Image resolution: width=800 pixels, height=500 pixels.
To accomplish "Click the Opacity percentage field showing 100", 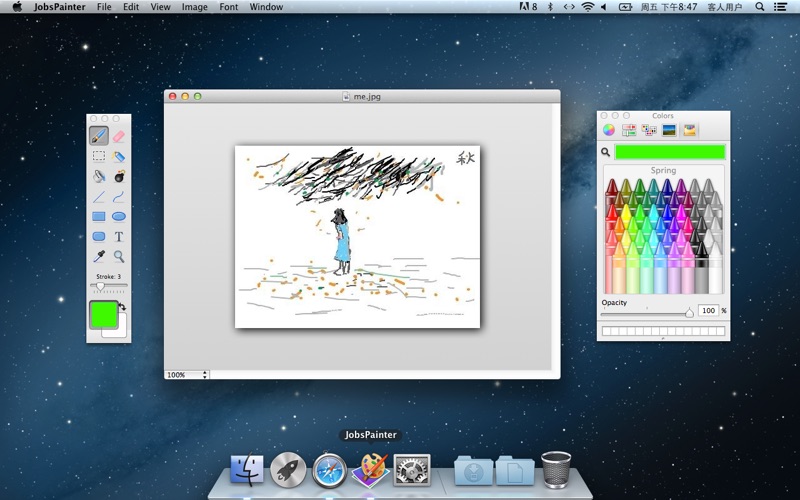I will coord(708,310).
